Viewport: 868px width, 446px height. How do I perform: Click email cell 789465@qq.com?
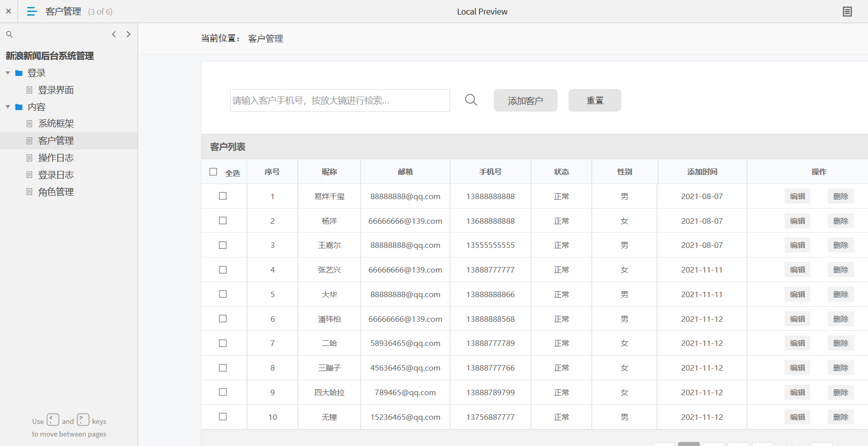(405, 392)
